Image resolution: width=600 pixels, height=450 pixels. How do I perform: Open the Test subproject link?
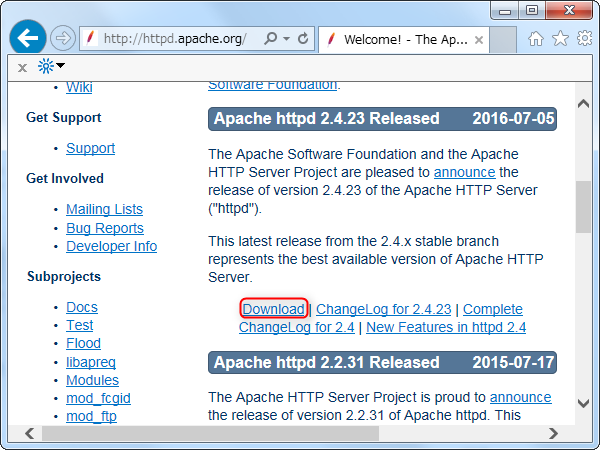click(x=80, y=325)
